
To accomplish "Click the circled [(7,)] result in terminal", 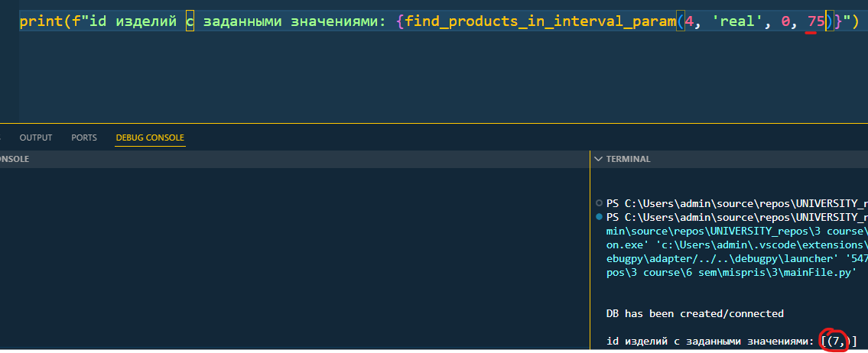I will click(839, 342).
